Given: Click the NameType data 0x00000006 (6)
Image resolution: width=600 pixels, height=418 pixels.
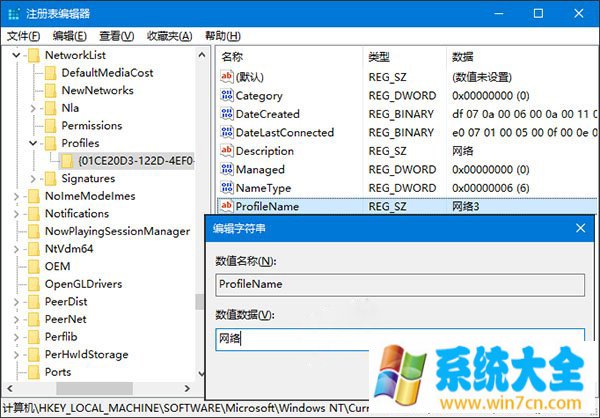Looking at the screenshot, I should click(x=491, y=188).
